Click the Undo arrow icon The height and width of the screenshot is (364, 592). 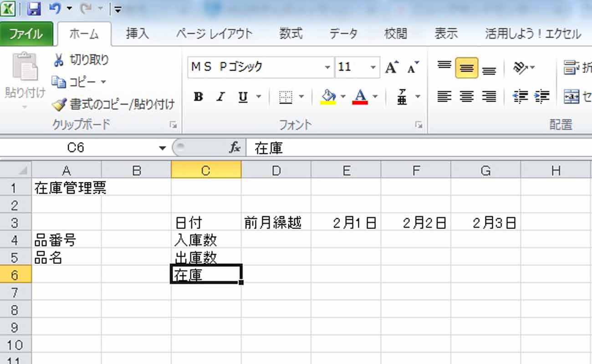55,8
